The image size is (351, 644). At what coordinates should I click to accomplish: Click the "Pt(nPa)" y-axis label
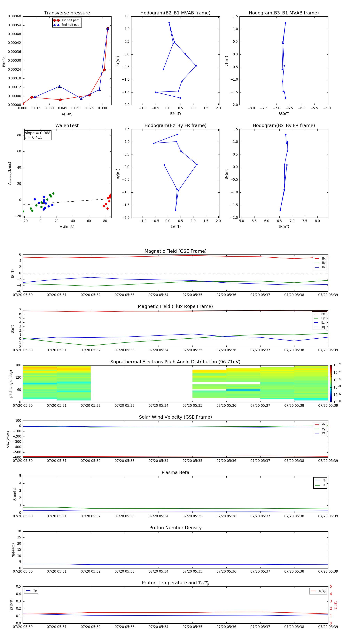coord(4,61)
